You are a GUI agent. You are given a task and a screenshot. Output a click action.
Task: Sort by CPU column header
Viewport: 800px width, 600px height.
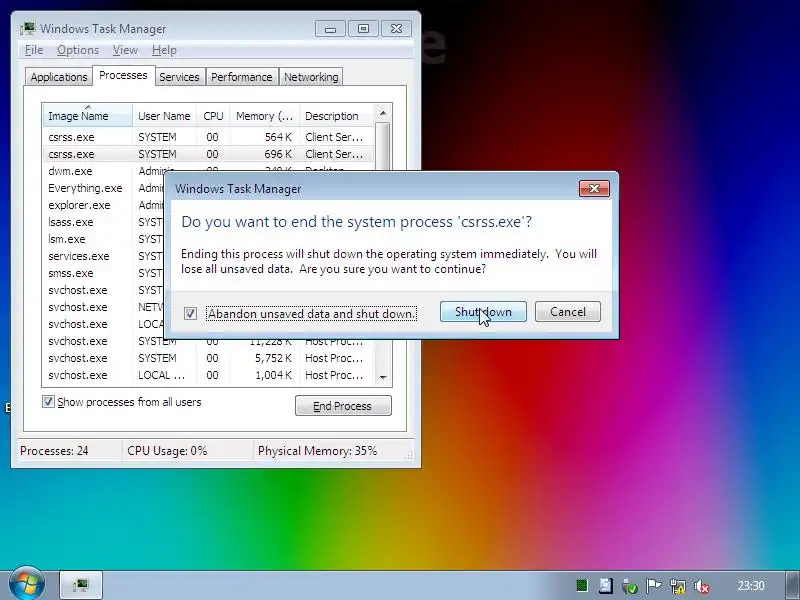[213, 116]
